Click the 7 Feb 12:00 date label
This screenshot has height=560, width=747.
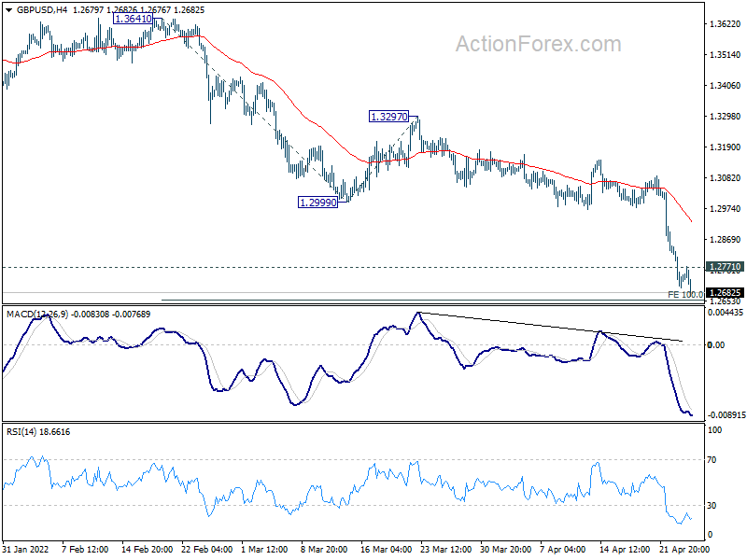85,550
